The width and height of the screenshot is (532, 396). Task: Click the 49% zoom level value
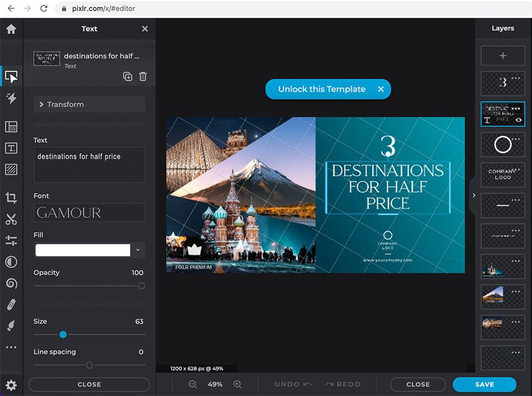[x=215, y=384]
